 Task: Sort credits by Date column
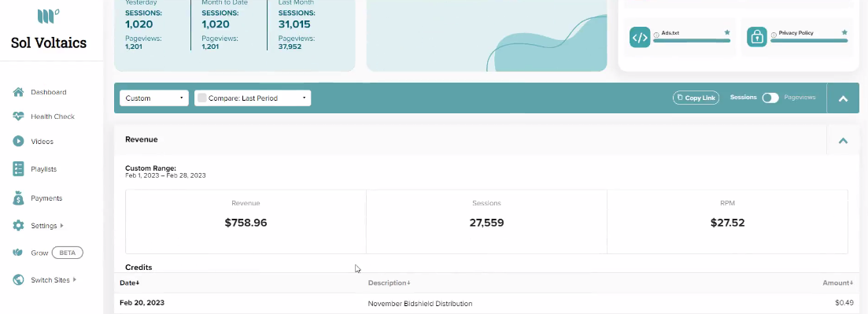pos(130,283)
